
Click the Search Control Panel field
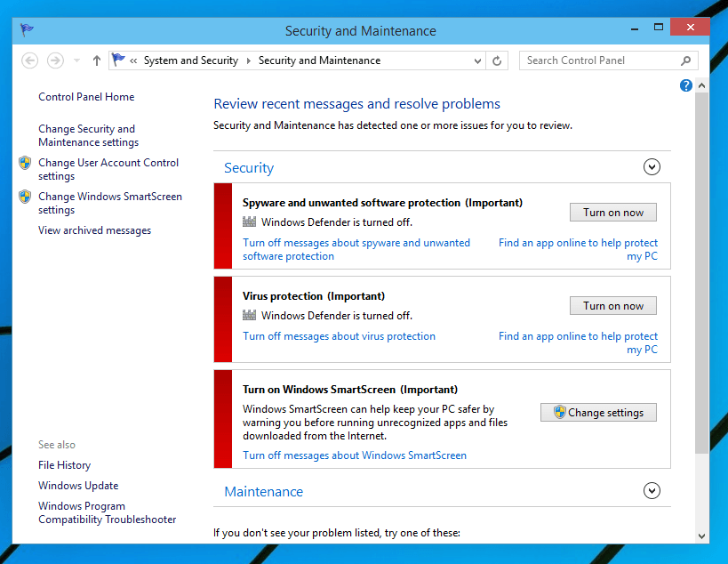point(608,60)
